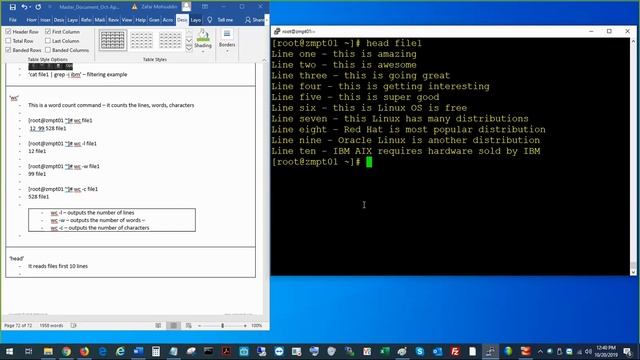The width and height of the screenshot is (640, 360).
Task: Show next row of table styles
Action: click(189, 40)
